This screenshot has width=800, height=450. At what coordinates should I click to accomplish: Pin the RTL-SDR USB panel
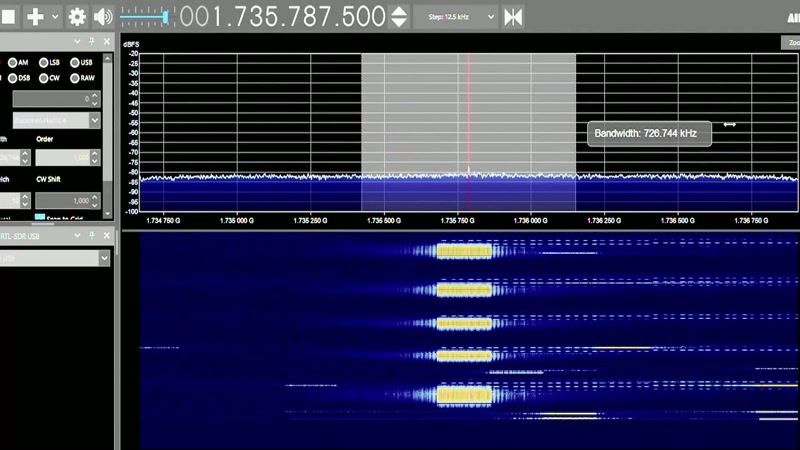click(x=92, y=236)
